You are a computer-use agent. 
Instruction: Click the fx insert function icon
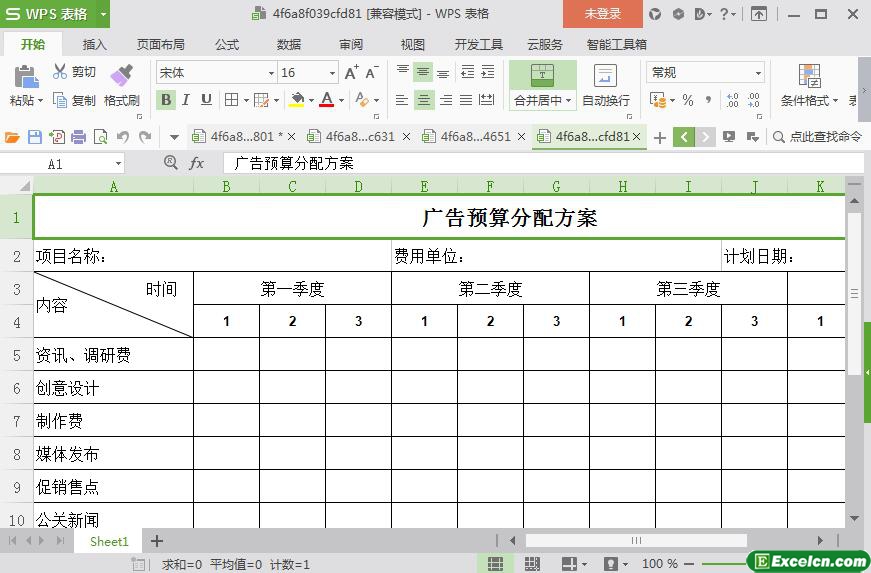[197, 163]
